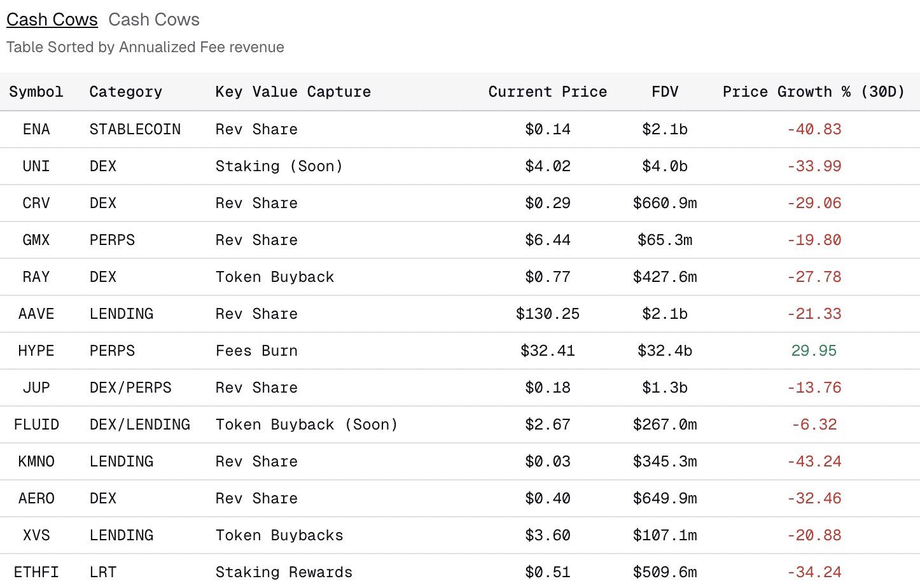Sort by Price Growth % (30D) header
920x588 pixels.
click(813, 92)
